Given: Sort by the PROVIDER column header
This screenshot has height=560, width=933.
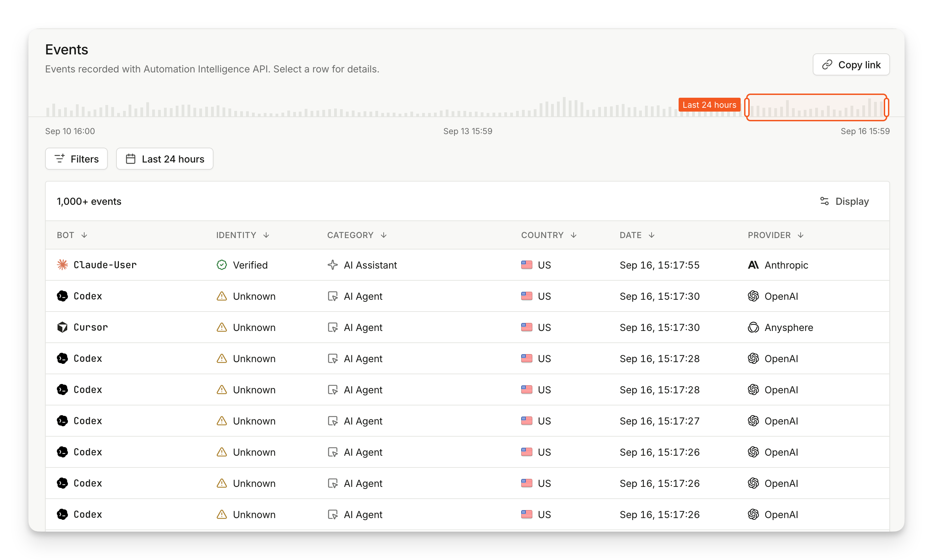Looking at the screenshot, I should 776,235.
